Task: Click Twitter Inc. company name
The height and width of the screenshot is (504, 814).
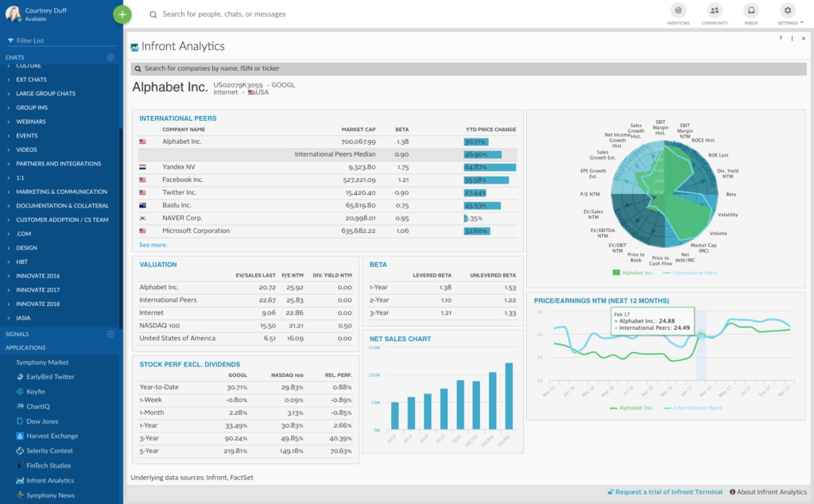Action: 179,192
